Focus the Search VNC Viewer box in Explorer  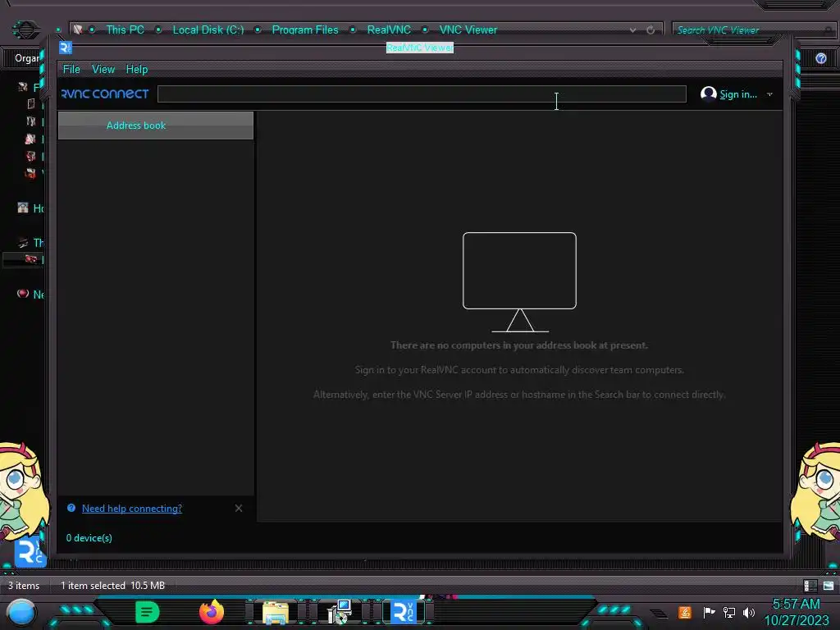[x=753, y=30]
